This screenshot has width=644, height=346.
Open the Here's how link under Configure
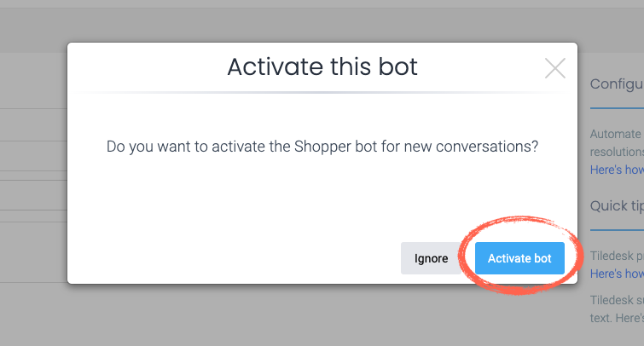click(x=617, y=170)
